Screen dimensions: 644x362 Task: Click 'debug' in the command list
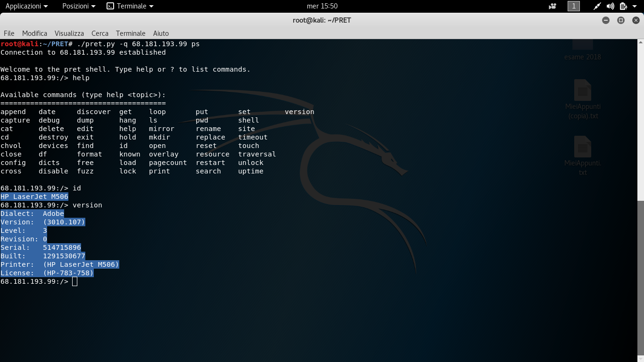tap(49, 120)
